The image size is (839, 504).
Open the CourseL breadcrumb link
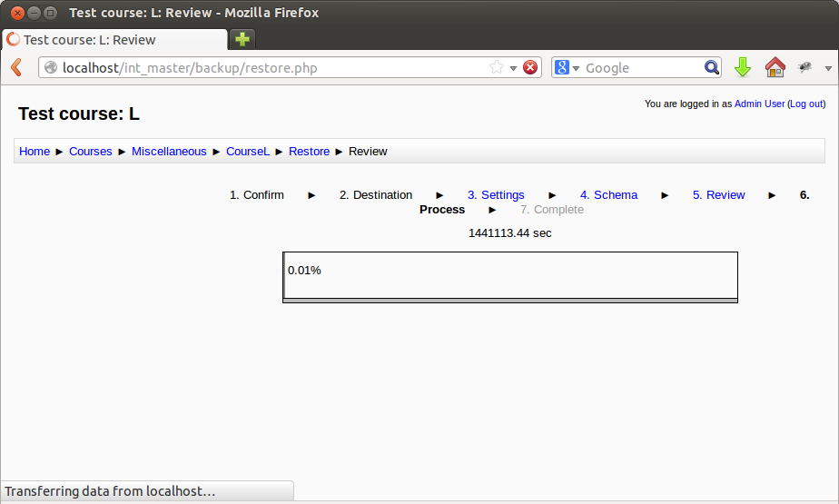(248, 152)
